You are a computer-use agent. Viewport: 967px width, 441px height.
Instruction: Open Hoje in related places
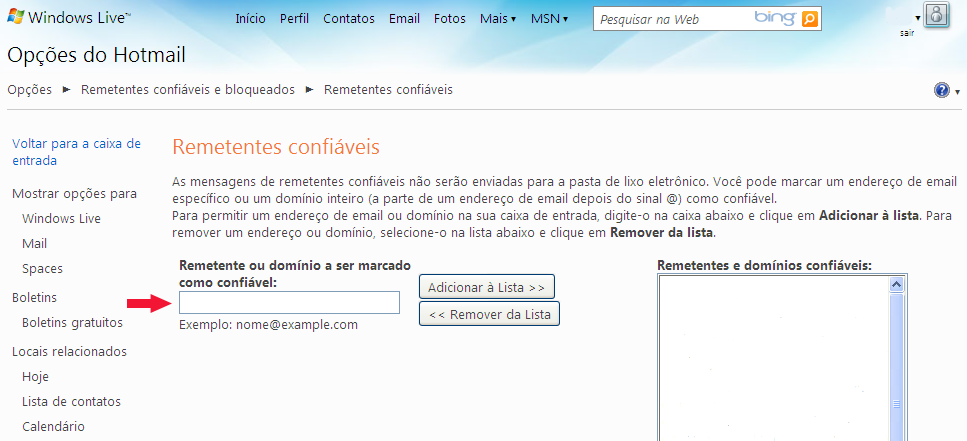tap(35, 377)
